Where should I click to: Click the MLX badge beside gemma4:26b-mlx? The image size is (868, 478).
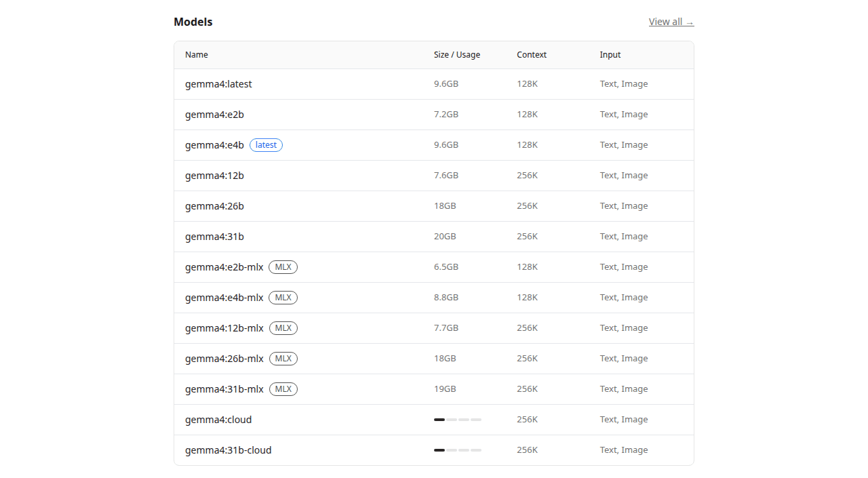(x=283, y=359)
